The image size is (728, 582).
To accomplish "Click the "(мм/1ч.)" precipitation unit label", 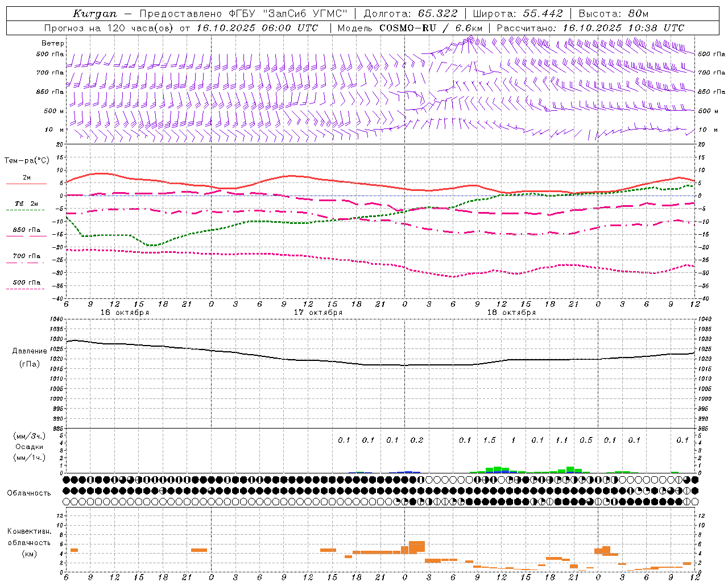I will coord(30,458).
